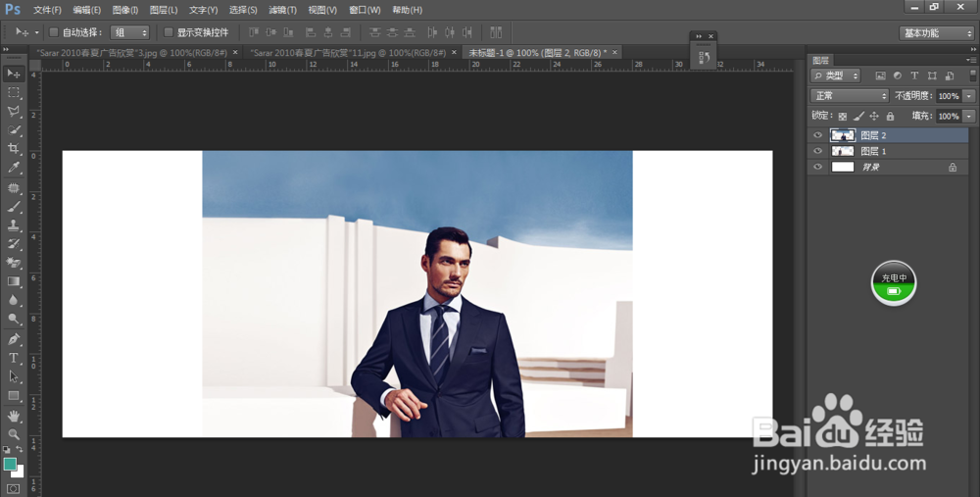Image resolution: width=980 pixels, height=497 pixels.
Task: Select the Brush tool
Action: pos(13,206)
